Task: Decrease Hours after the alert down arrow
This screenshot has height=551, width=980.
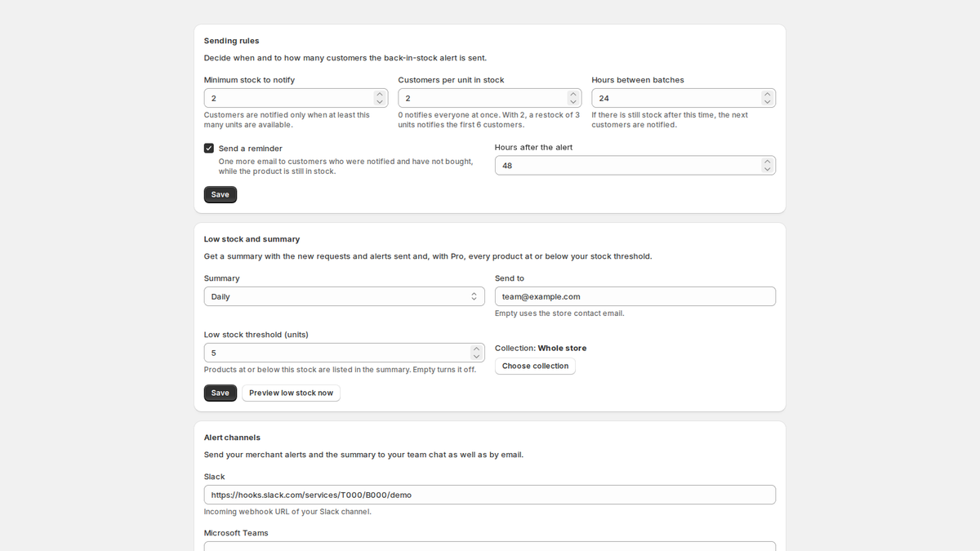Action: pos(767,170)
